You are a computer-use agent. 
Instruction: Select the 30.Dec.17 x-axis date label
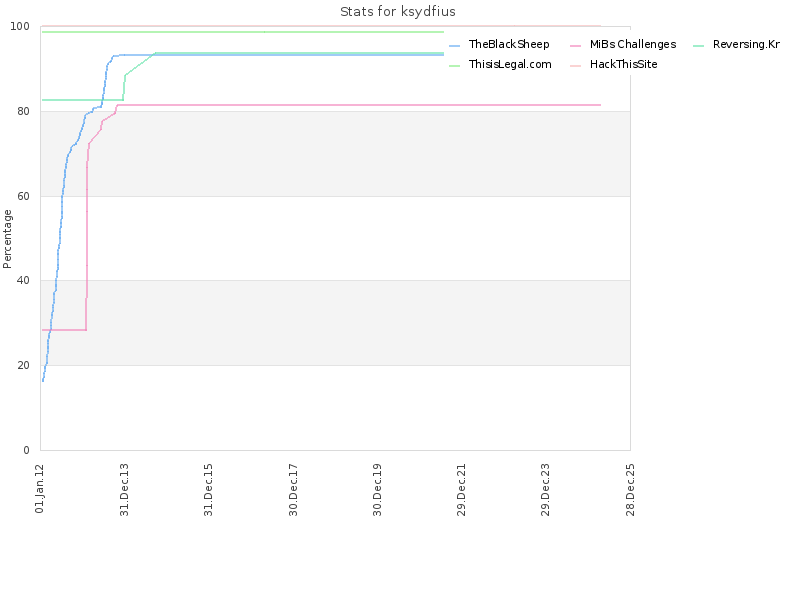click(x=293, y=489)
